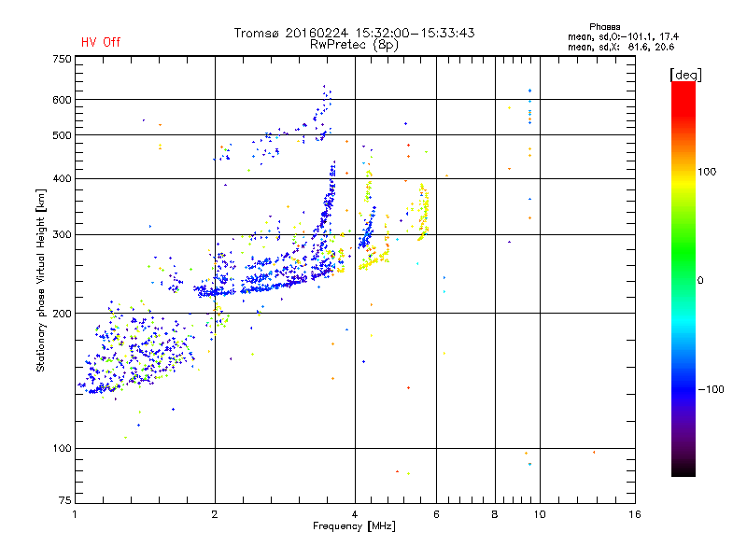The image size is (747, 560).
Task: Click the 'RwPretec (8p)' subtitle
Action: [x=355, y=45]
